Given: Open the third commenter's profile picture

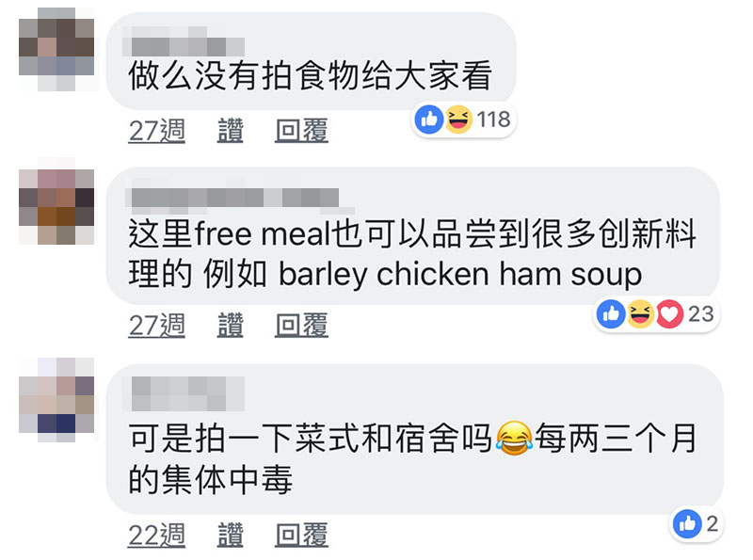Looking at the screenshot, I should tap(56, 400).
